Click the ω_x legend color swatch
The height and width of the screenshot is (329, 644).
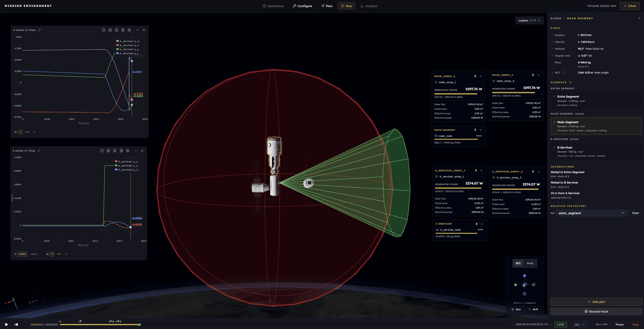click(x=116, y=161)
